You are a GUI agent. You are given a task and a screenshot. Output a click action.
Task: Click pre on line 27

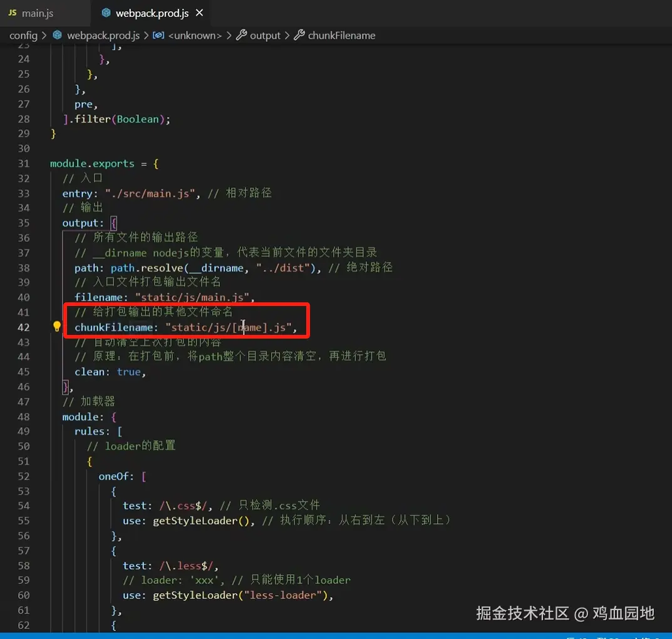click(x=83, y=104)
